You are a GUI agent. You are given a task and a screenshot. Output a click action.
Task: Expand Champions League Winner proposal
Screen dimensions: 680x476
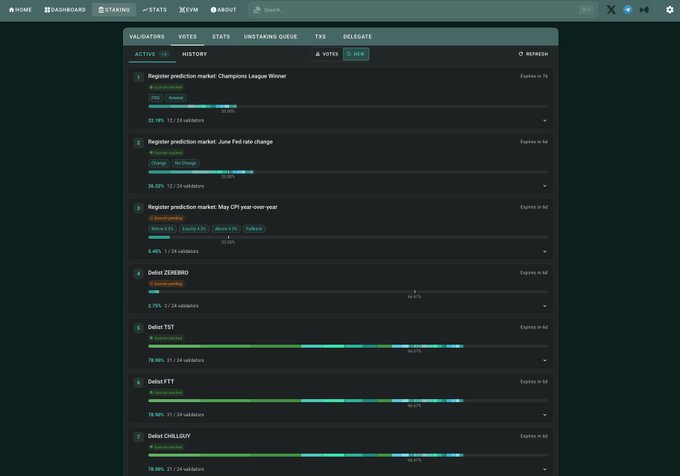point(545,121)
